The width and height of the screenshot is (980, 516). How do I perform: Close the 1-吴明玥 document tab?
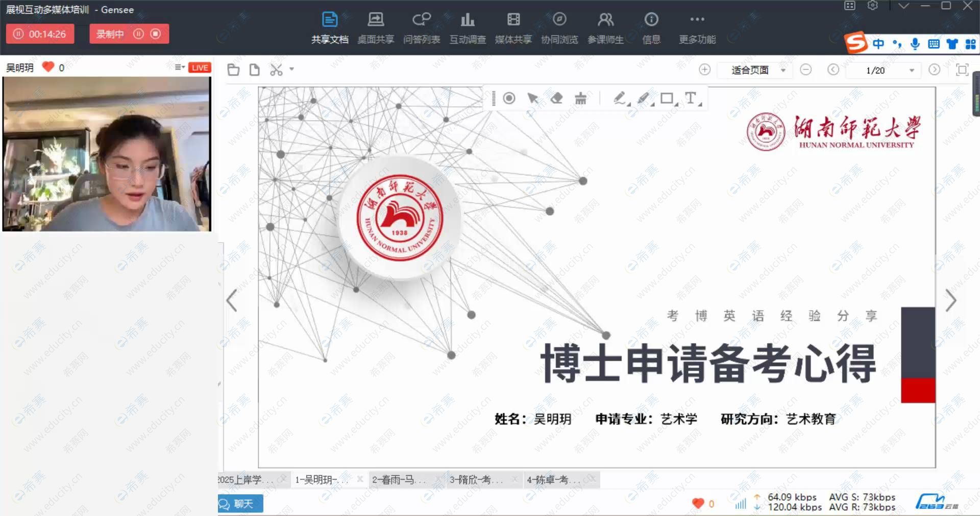click(360, 479)
